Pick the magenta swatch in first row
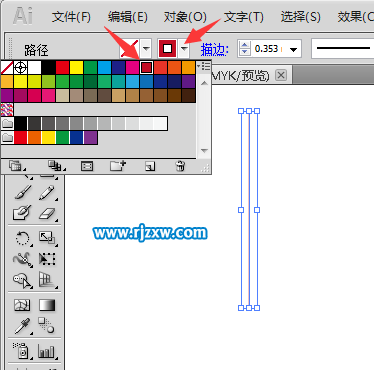Screen dimensions: 374x370 pos(132,68)
